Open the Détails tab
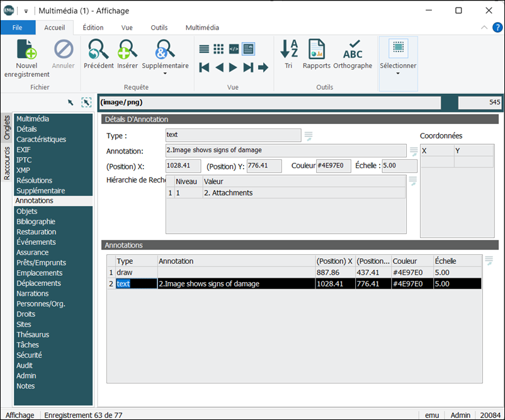 click(53, 129)
